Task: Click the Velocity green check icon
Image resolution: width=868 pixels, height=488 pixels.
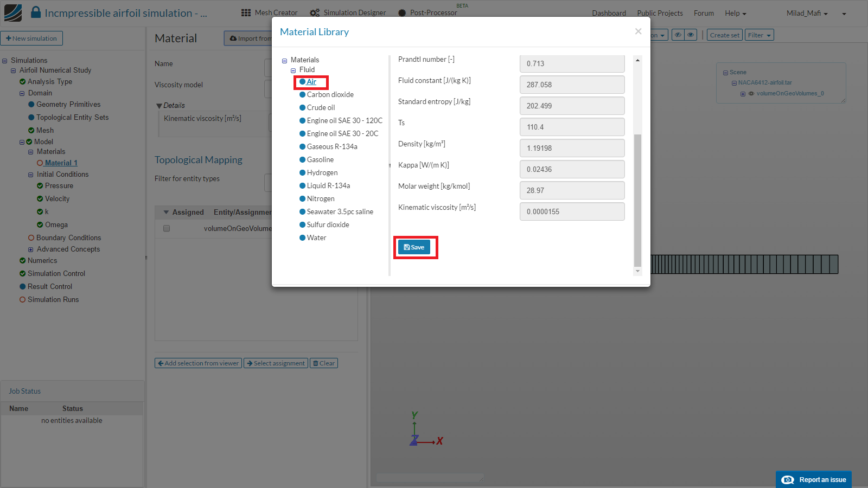Action: (40, 199)
